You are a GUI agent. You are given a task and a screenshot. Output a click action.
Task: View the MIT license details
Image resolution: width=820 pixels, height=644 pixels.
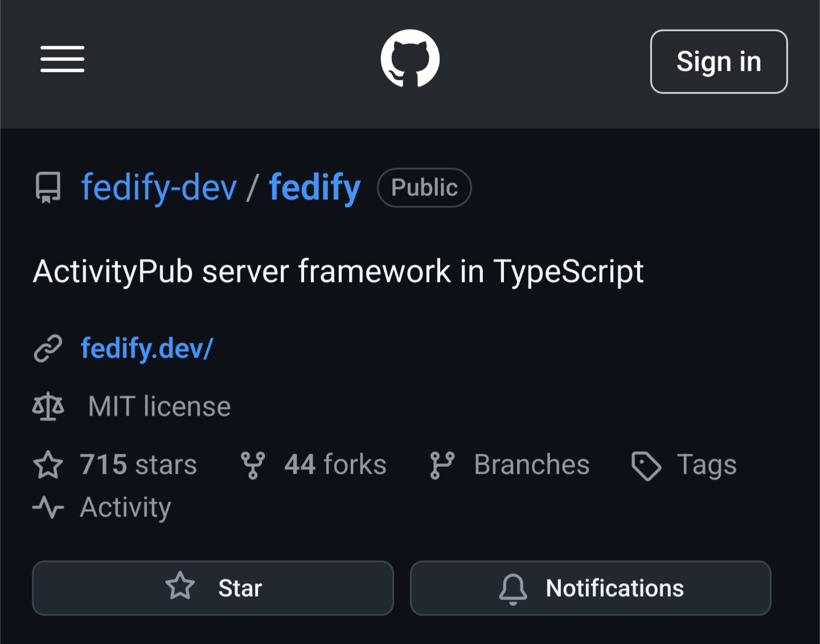click(159, 407)
